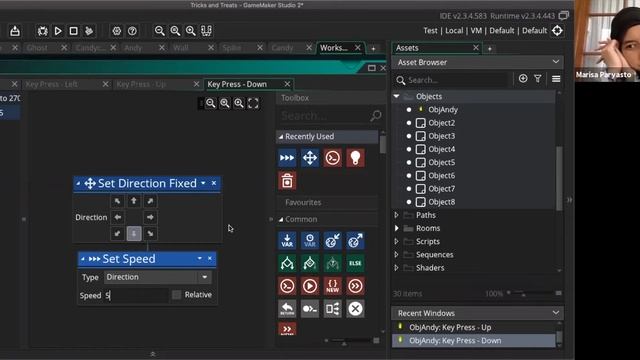640x360 pixels.
Task: Switch to the Candy workspace tab
Action: click(x=282, y=48)
